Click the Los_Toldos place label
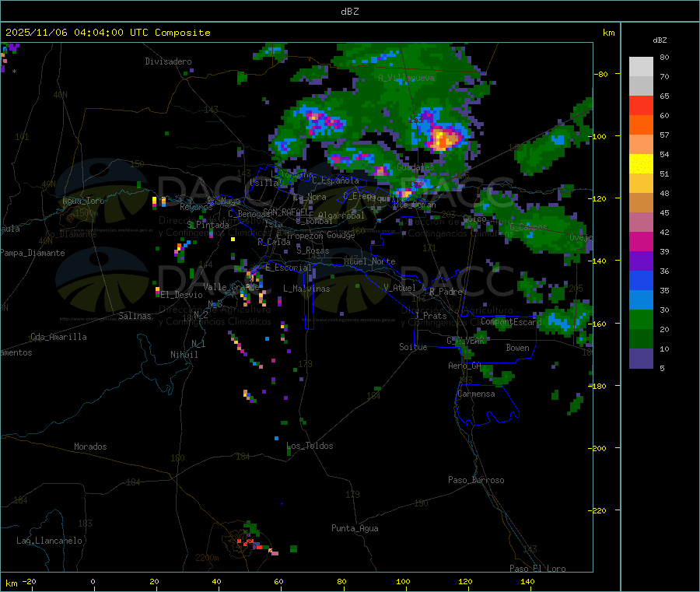Image resolution: width=700 pixels, height=592 pixels. click(x=310, y=446)
